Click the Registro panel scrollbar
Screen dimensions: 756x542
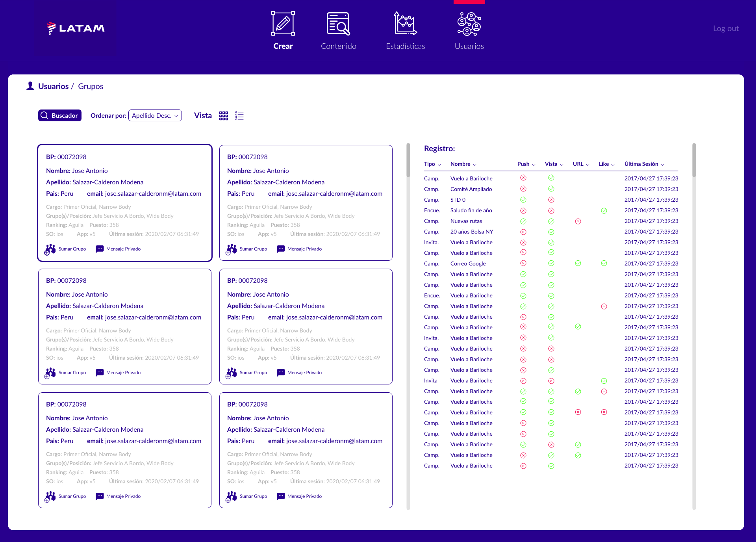pos(694,160)
